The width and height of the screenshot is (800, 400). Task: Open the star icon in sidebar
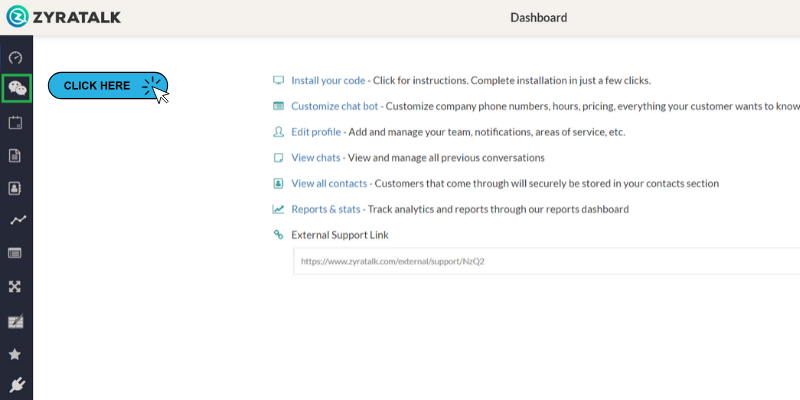pyautogui.click(x=15, y=354)
